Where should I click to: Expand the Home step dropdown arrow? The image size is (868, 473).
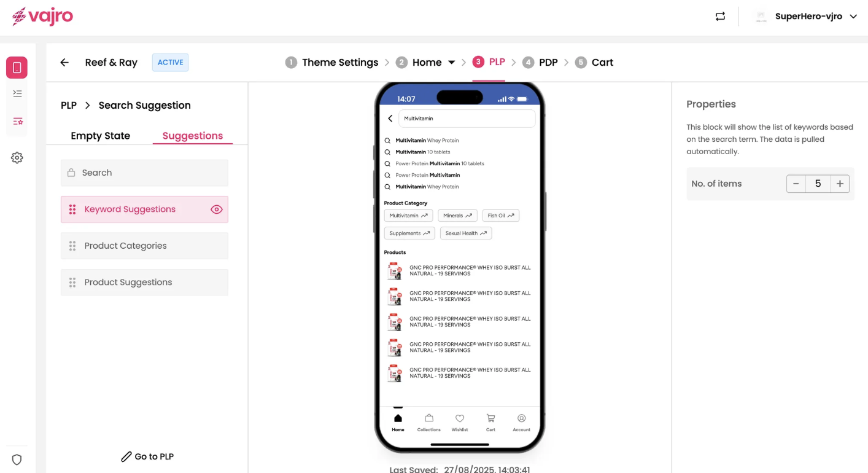452,63
